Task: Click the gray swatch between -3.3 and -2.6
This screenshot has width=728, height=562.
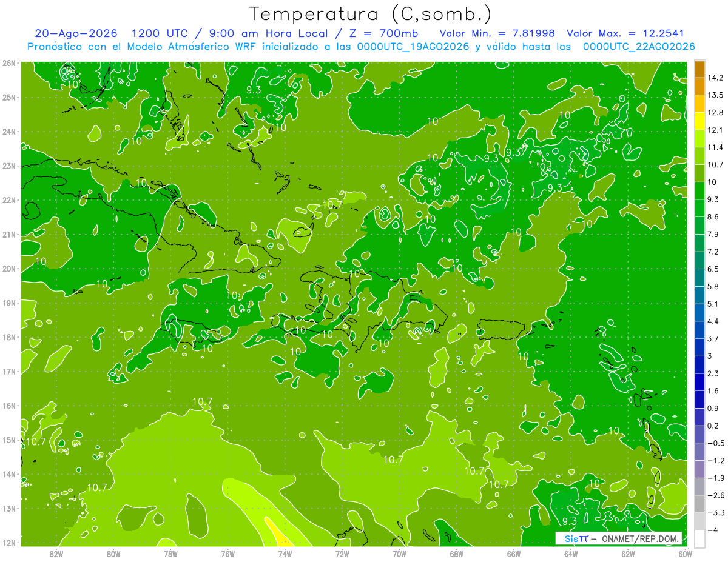Action: pos(699,504)
